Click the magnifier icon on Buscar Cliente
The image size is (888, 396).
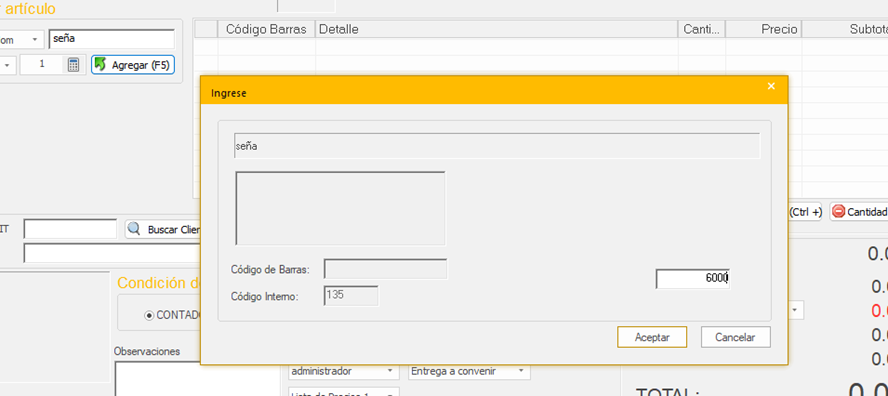coord(134,229)
